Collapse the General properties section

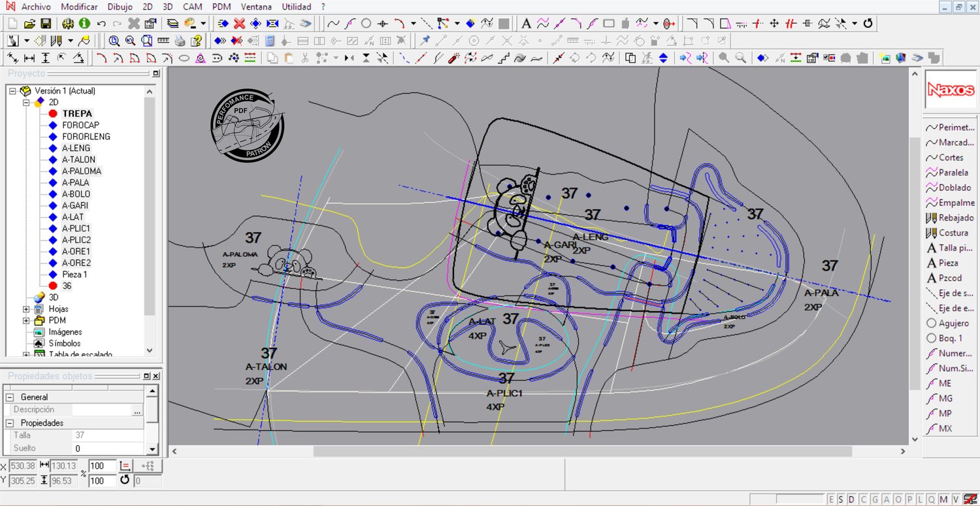tap(10, 397)
